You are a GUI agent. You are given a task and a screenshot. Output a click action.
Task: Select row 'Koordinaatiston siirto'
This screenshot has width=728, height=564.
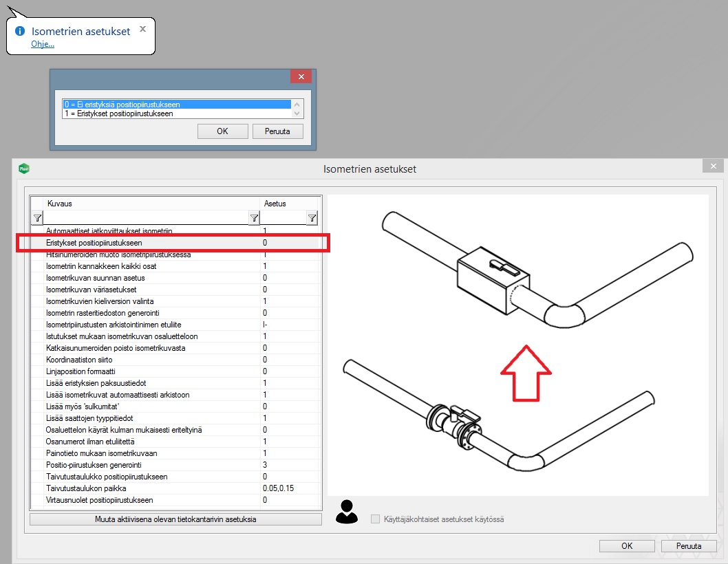pyautogui.click(x=175, y=360)
